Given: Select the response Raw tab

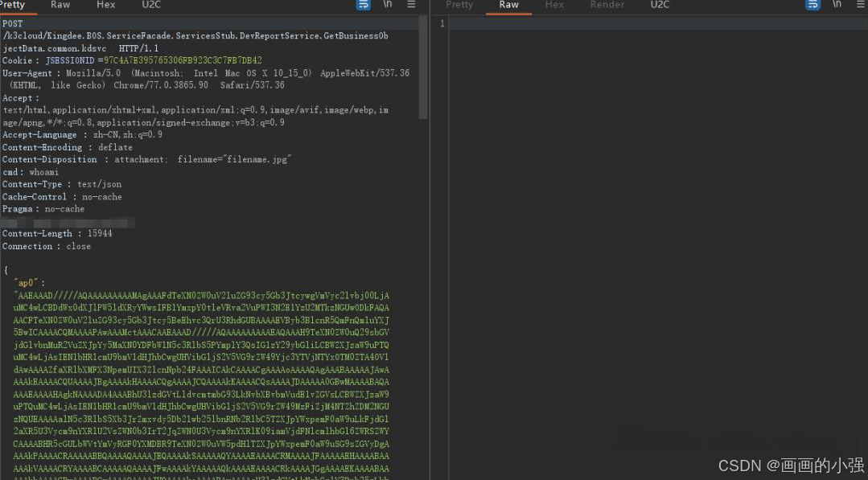Looking at the screenshot, I should (508, 5).
